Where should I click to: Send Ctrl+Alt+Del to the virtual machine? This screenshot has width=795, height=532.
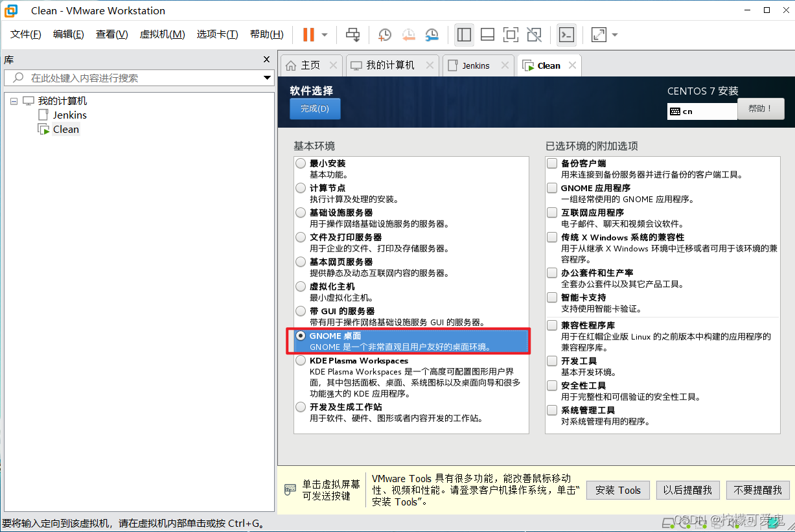[x=352, y=34]
